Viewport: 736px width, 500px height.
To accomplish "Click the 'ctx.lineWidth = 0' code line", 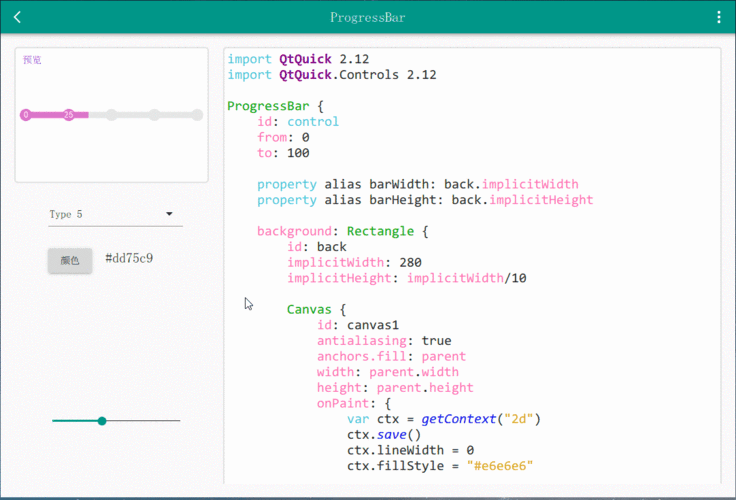I will 410,450.
